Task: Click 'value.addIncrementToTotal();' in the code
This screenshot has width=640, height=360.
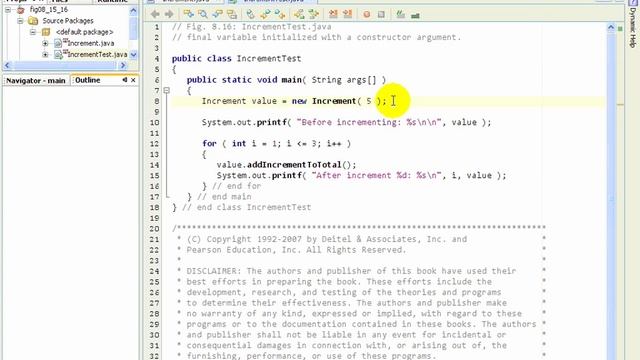Action: (x=286, y=165)
